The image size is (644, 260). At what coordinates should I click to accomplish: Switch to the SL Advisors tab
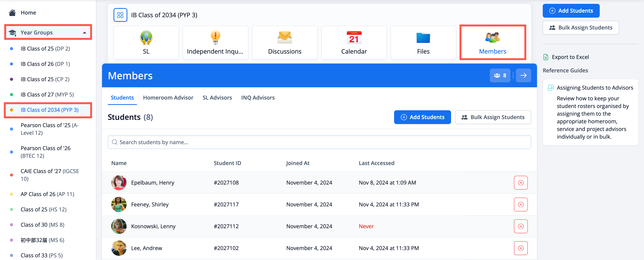coord(217,98)
